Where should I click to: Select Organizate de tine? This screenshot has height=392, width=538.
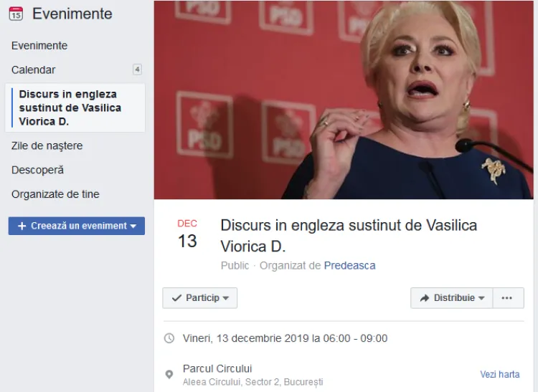(x=55, y=194)
